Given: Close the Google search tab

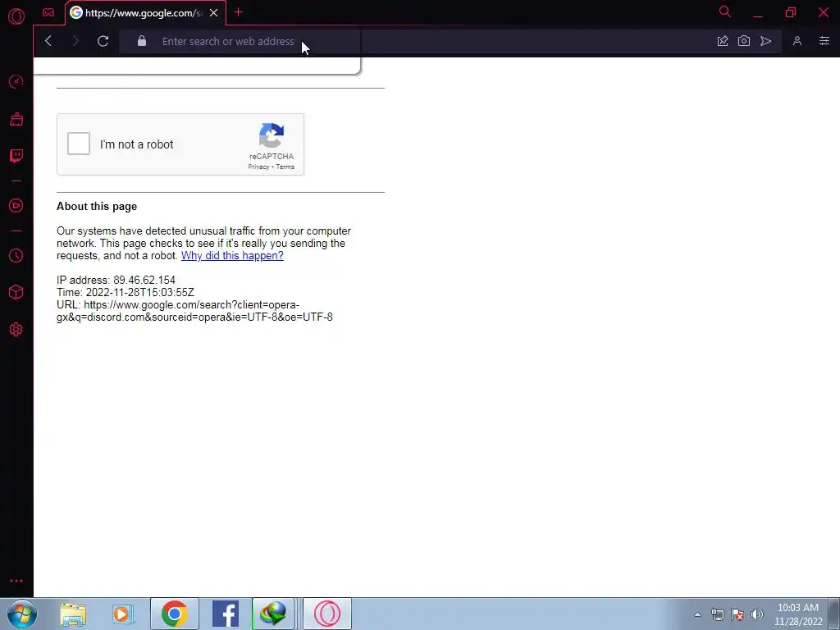Looking at the screenshot, I should pyautogui.click(x=214, y=13).
